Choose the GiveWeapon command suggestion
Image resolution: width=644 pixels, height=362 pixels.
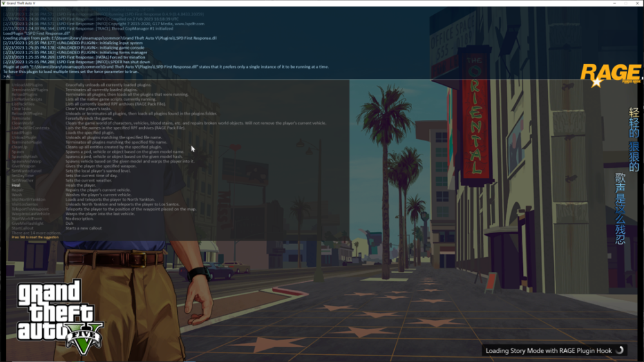(x=24, y=166)
